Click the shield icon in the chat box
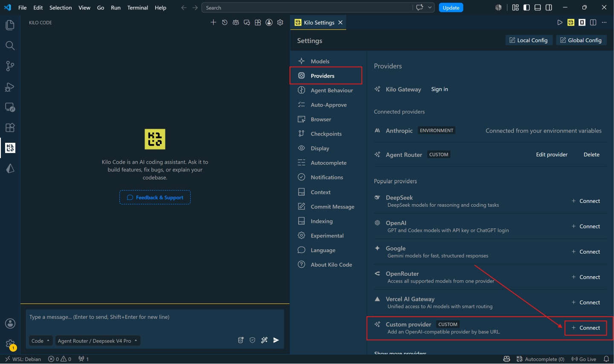The height and width of the screenshot is (364, 614). pos(252,340)
